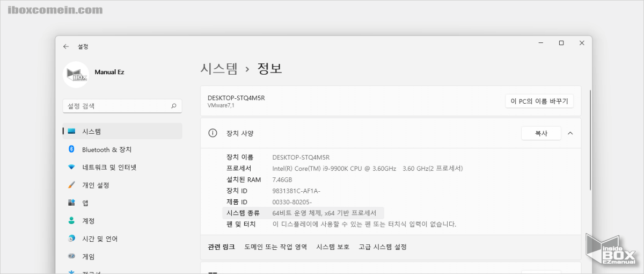The width and height of the screenshot is (644, 274).
Task: Open Bluetooth & 장치 settings
Action: 122,149
